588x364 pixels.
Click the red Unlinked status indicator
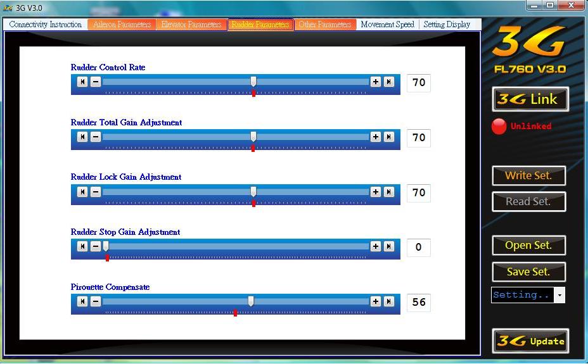point(499,126)
